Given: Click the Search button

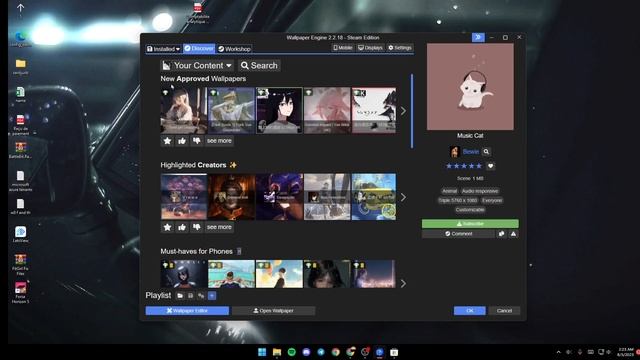Looking at the screenshot, I should pos(259,65).
